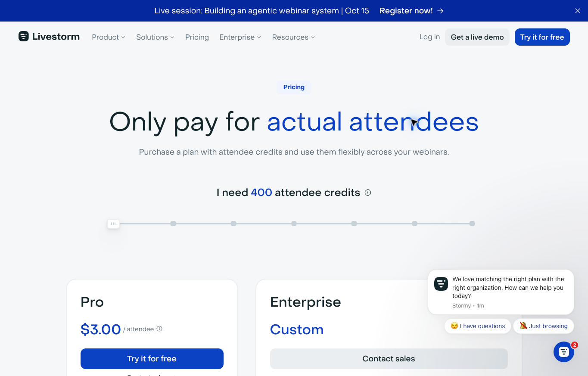
Task: Click the $3.00 price on the Pro plan
Action: click(x=101, y=329)
